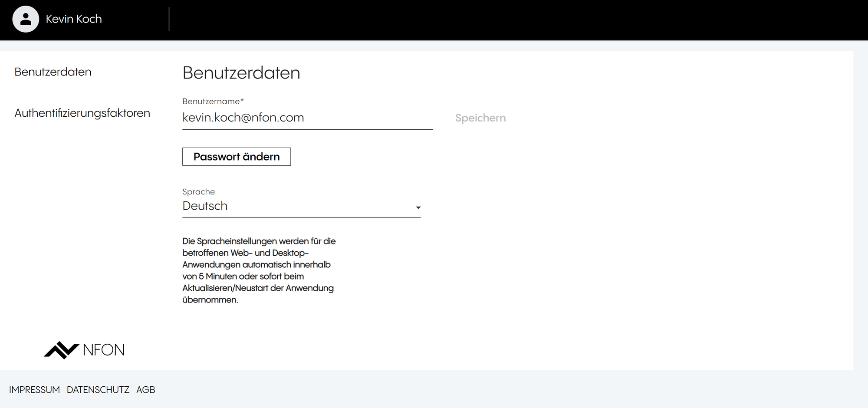This screenshot has width=868, height=408.
Task: Open the Benutzerdaten sidebar item
Action: (53, 72)
